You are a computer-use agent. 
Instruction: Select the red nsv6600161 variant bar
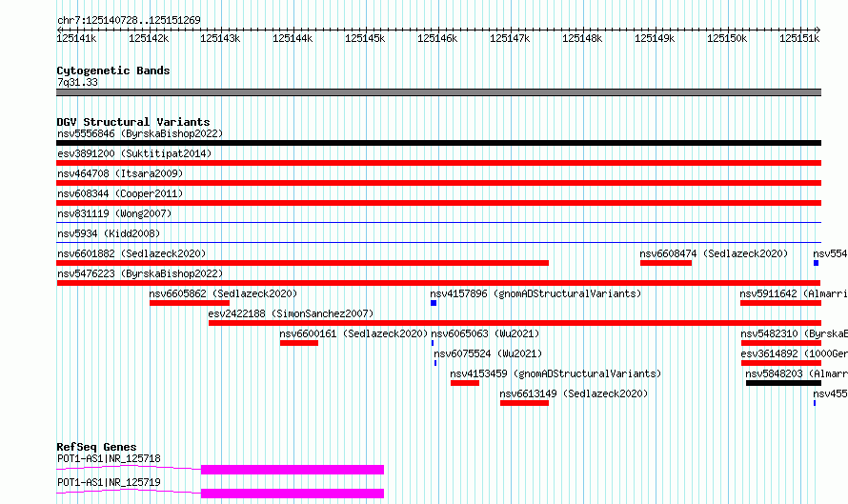pos(299,343)
